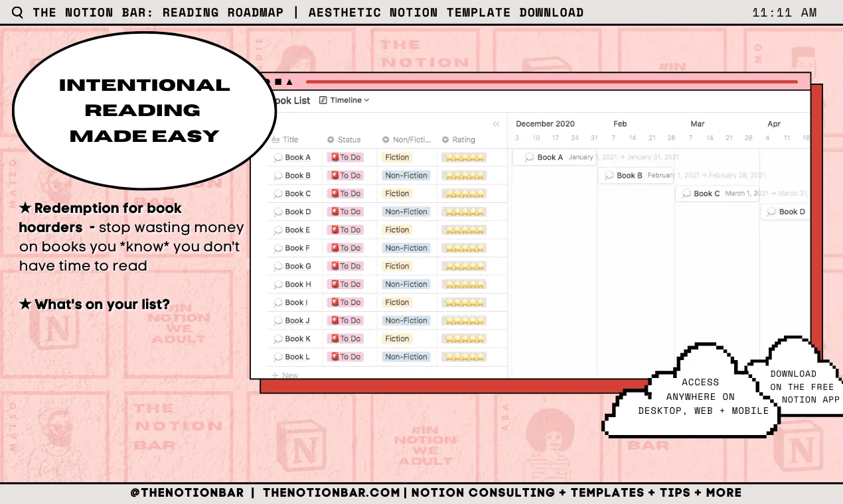The height and width of the screenshot is (504, 843).
Task: Select the Fiction tag for Book C
Action: 397,194
